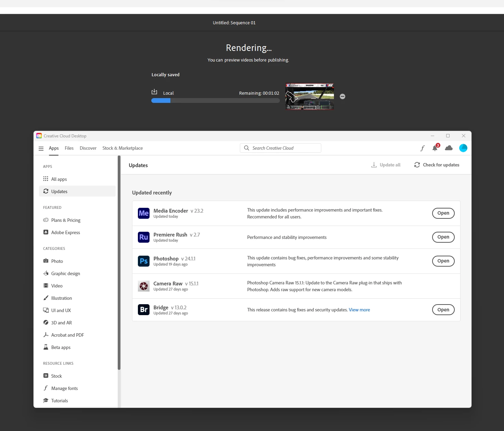The height and width of the screenshot is (431, 504).
Task: Open Bridge with its Open button
Action: click(x=443, y=310)
